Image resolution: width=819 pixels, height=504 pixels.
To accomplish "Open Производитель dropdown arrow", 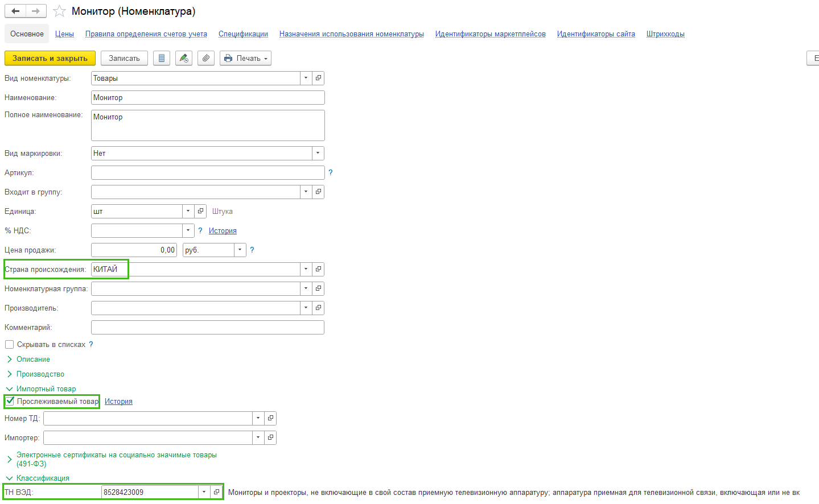I will tap(306, 308).
